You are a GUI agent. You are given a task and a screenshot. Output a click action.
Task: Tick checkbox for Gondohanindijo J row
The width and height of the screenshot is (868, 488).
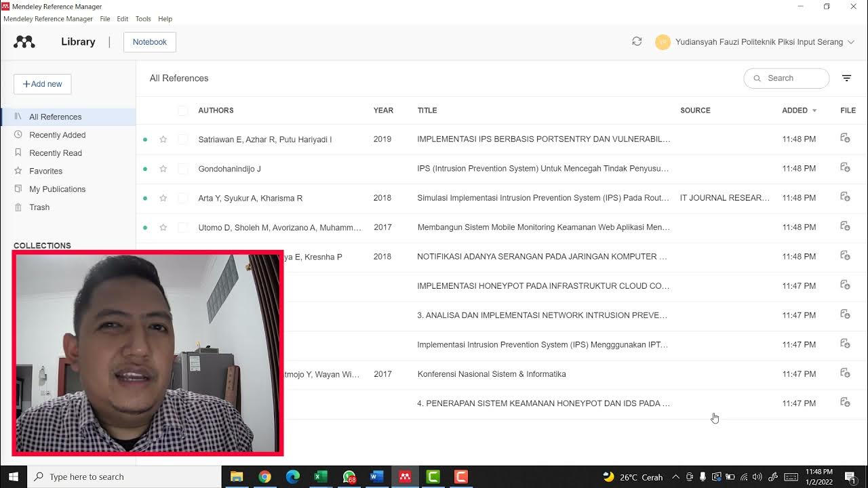pyautogui.click(x=182, y=169)
